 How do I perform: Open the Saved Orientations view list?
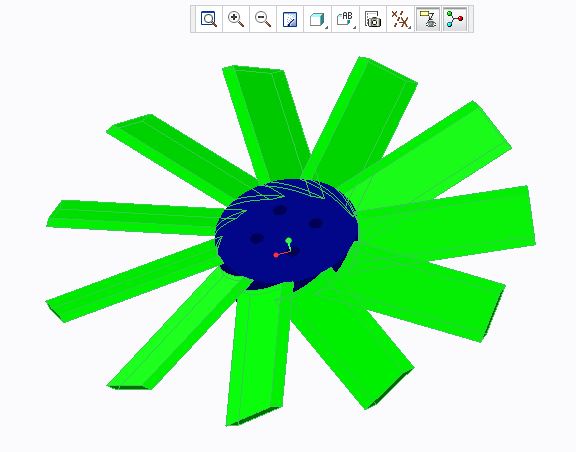345,19
